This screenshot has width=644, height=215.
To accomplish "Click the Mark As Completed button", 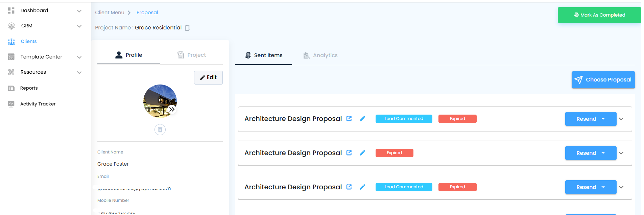I will [599, 15].
